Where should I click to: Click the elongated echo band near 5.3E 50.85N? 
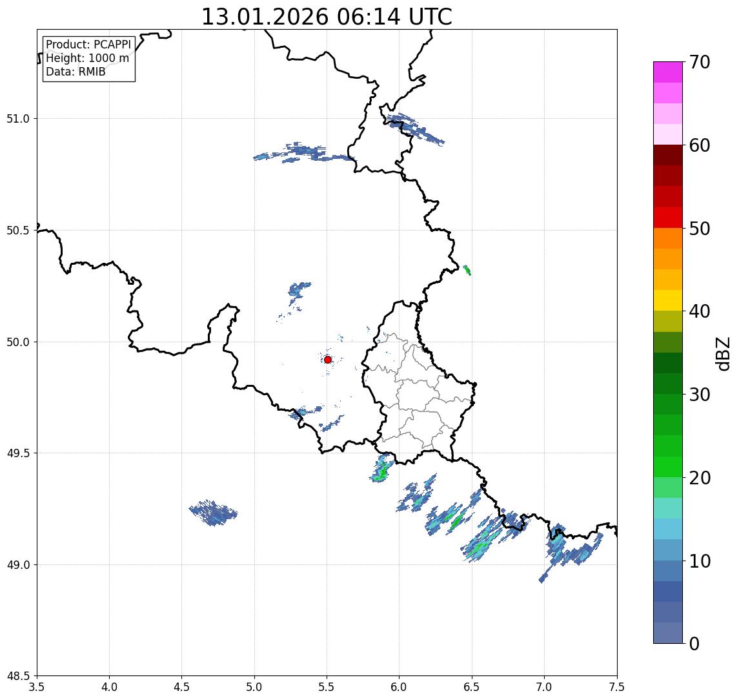(303, 152)
